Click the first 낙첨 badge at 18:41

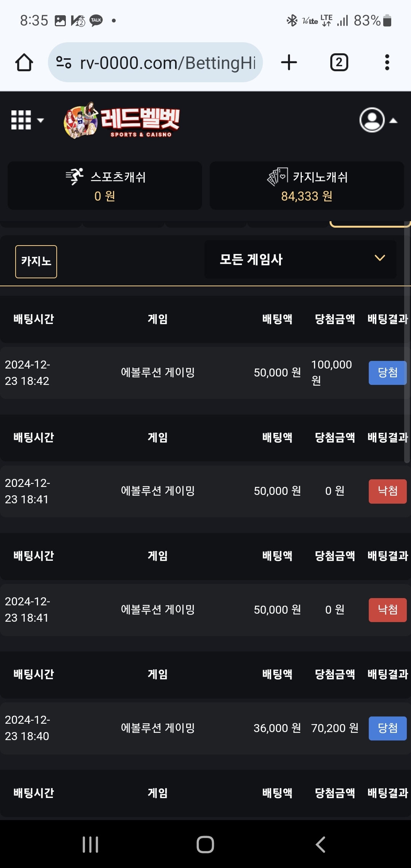387,491
